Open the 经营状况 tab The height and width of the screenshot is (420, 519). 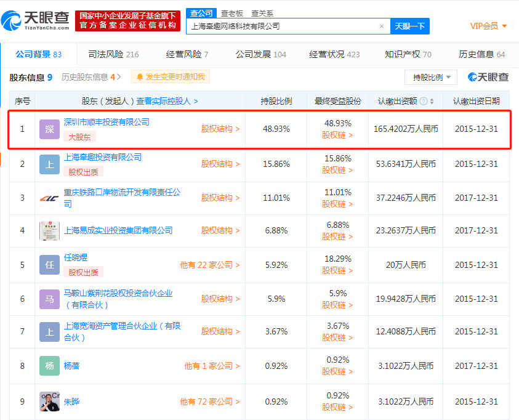(x=334, y=54)
